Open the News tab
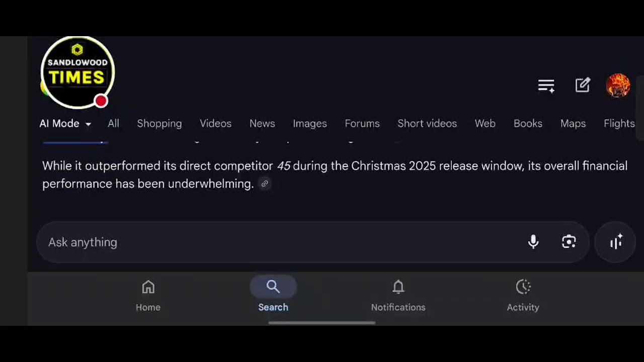Screen dimensions: 644x362 tap(262, 124)
